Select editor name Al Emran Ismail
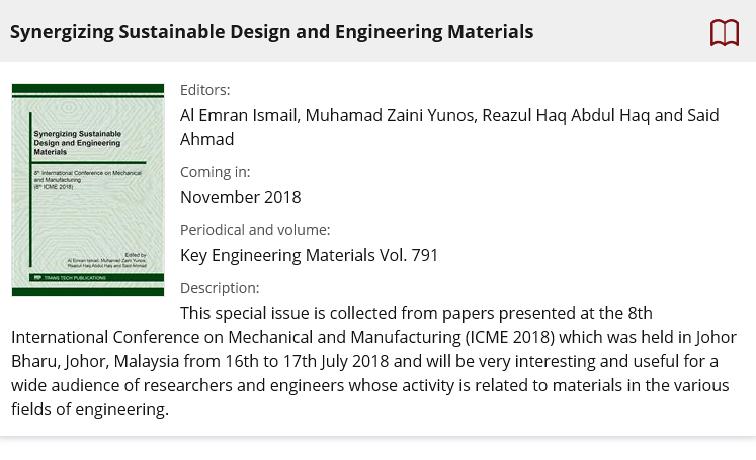 point(239,115)
